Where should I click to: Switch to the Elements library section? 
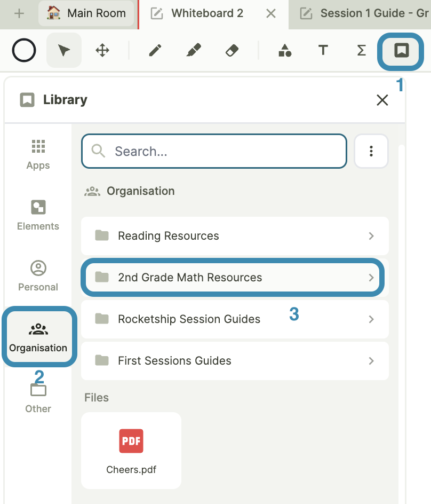(x=38, y=214)
